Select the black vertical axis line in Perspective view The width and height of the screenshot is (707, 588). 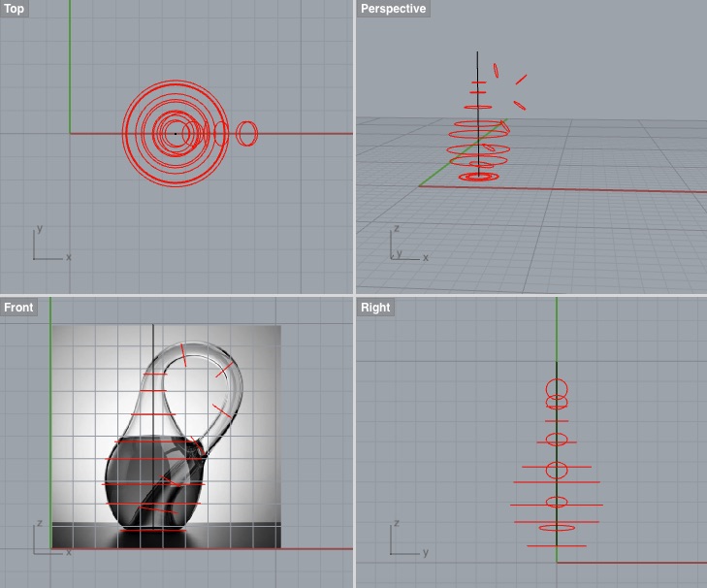(x=478, y=113)
